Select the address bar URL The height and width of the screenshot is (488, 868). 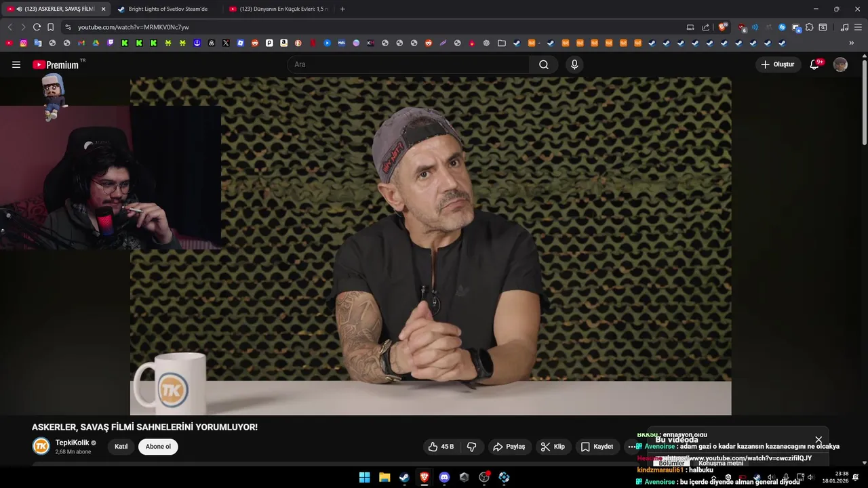pyautogui.click(x=133, y=27)
